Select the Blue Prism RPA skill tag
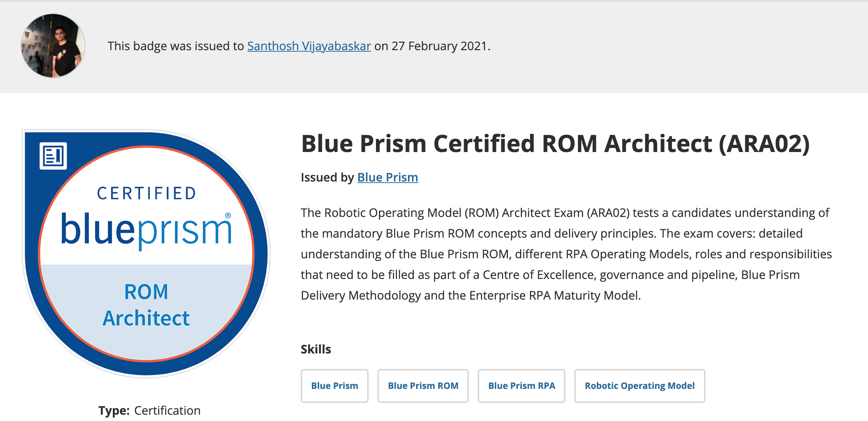 521,386
